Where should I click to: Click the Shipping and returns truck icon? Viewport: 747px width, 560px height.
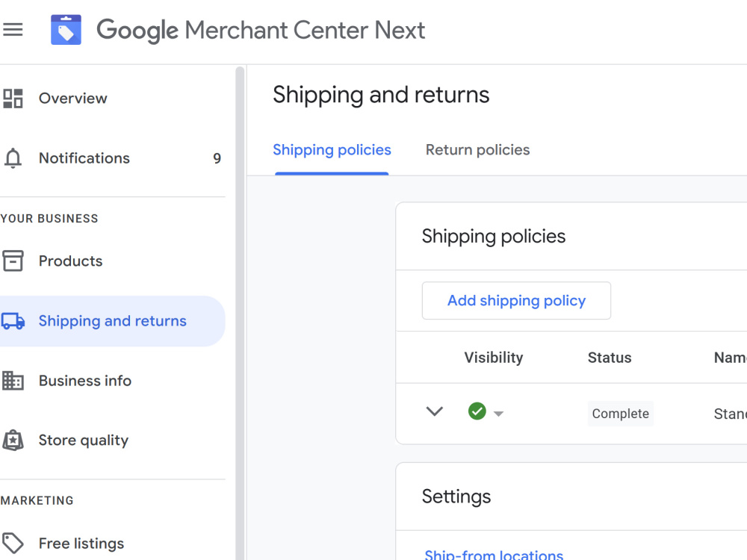pyautogui.click(x=13, y=321)
